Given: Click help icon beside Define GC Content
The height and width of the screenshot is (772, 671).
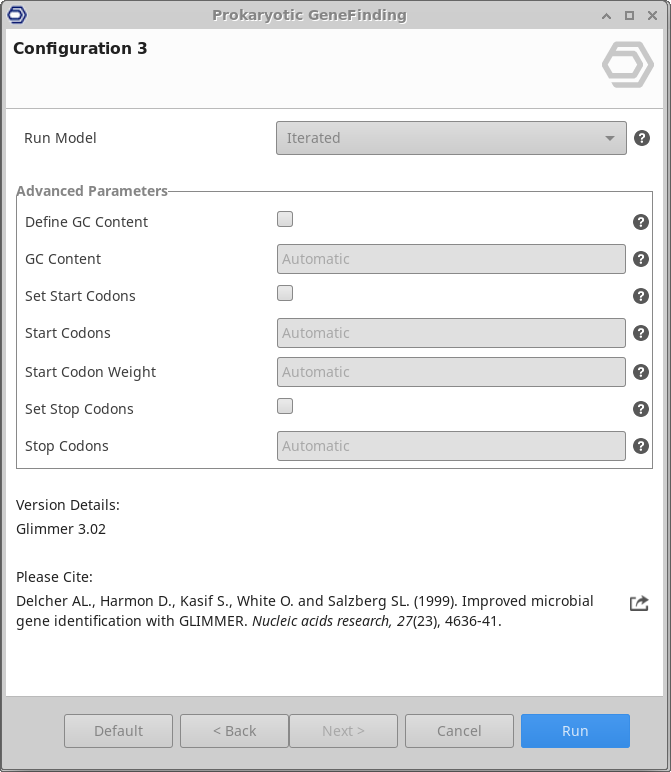Looking at the screenshot, I should (641, 222).
